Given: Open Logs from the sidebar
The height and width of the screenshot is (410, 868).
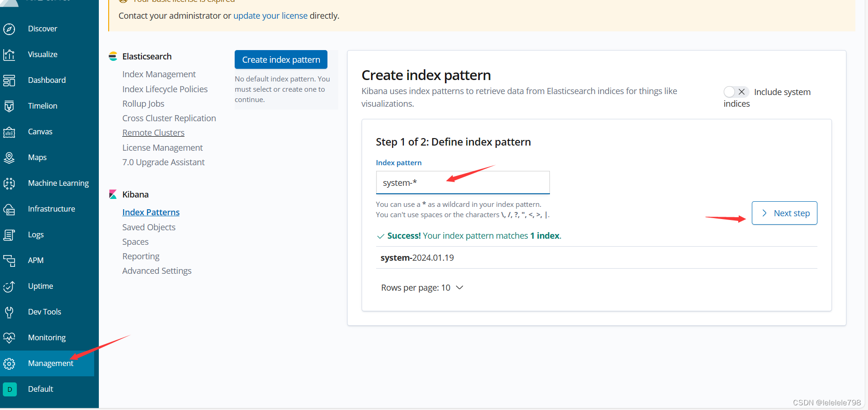Looking at the screenshot, I should (x=36, y=234).
